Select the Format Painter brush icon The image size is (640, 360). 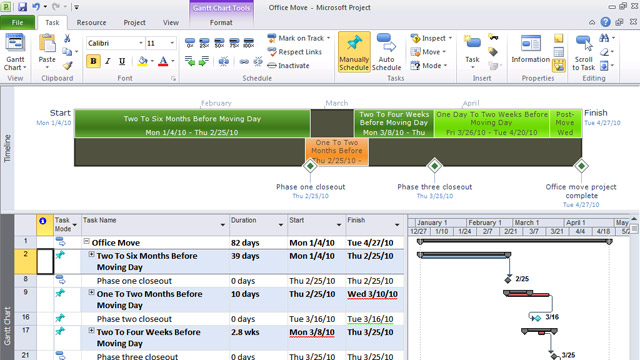tap(68, 65)
